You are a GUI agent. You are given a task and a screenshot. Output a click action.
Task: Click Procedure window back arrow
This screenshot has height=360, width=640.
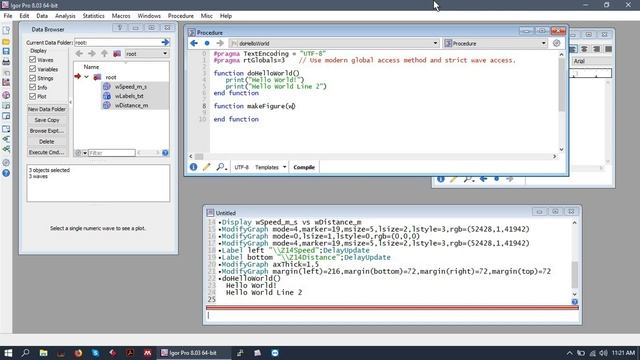[x=194, y=43]
